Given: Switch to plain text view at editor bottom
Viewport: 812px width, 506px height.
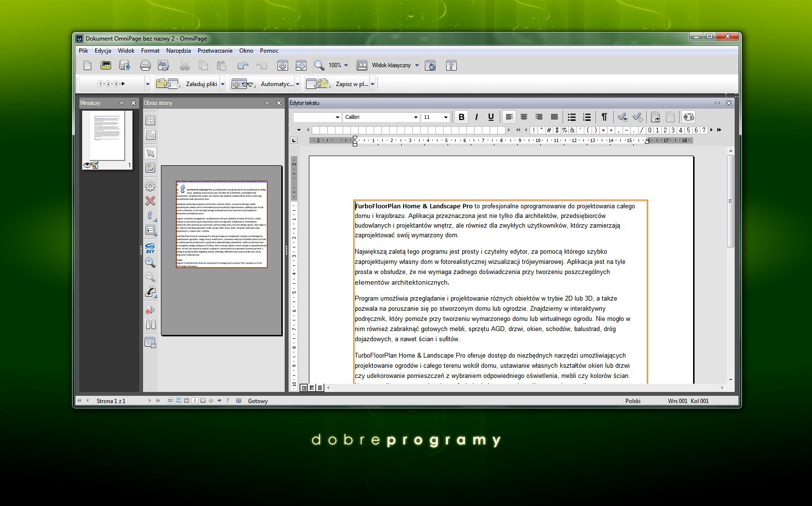Looking at the screenshot, I should click(x=320, y=388).
